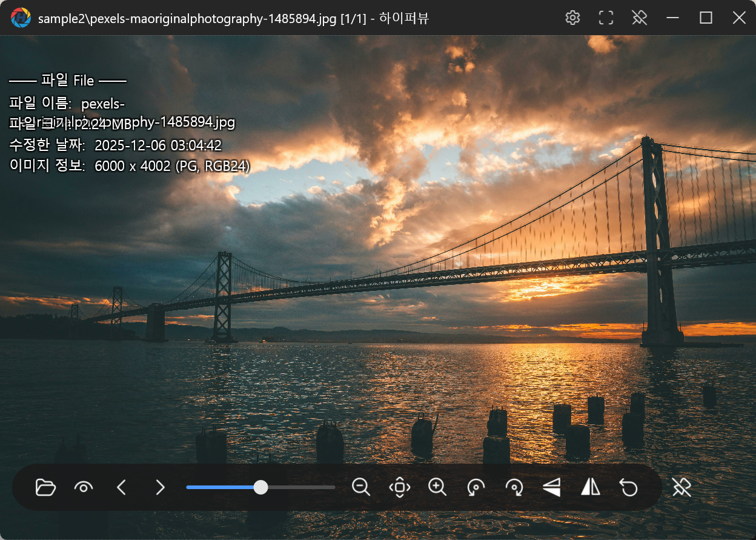Toggle the pin icon beside the bottom toolbar
Image resolution: width=756 pixels, height=540 pixels.
681,487
